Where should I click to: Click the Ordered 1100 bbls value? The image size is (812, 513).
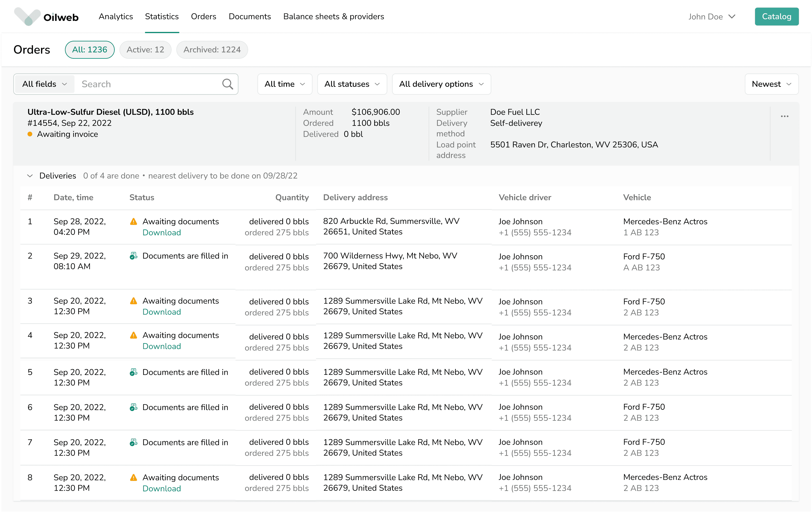pos(371,123)
